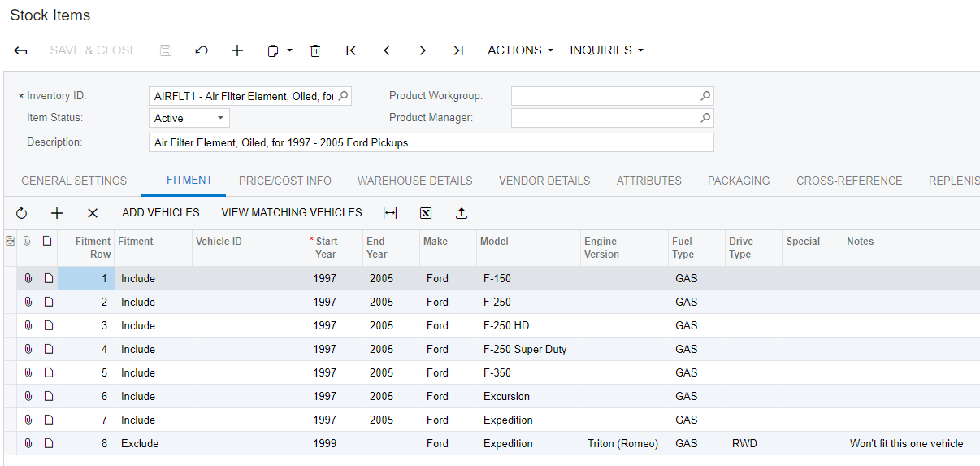The width and height of the screenshot is (980, 466).
Task: Select the "Won't fit this one vehicle" note
Action: (x=911, y=443)
